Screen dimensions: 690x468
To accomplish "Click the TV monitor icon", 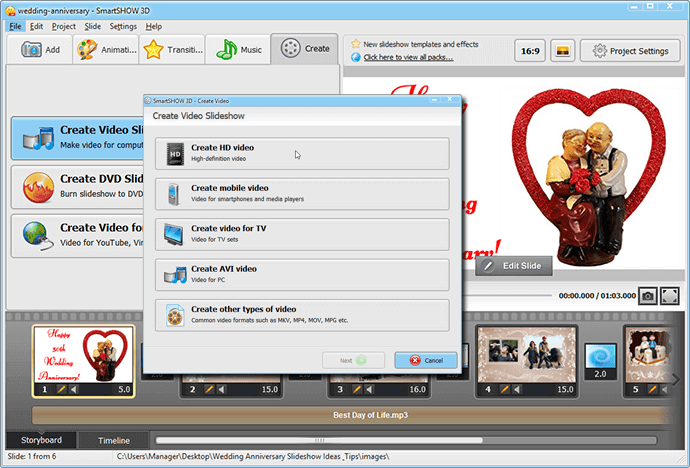I will [174, 234].
